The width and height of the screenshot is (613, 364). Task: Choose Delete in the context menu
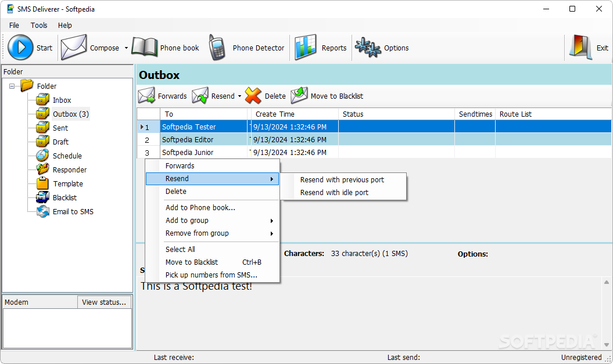pos(212,192)
